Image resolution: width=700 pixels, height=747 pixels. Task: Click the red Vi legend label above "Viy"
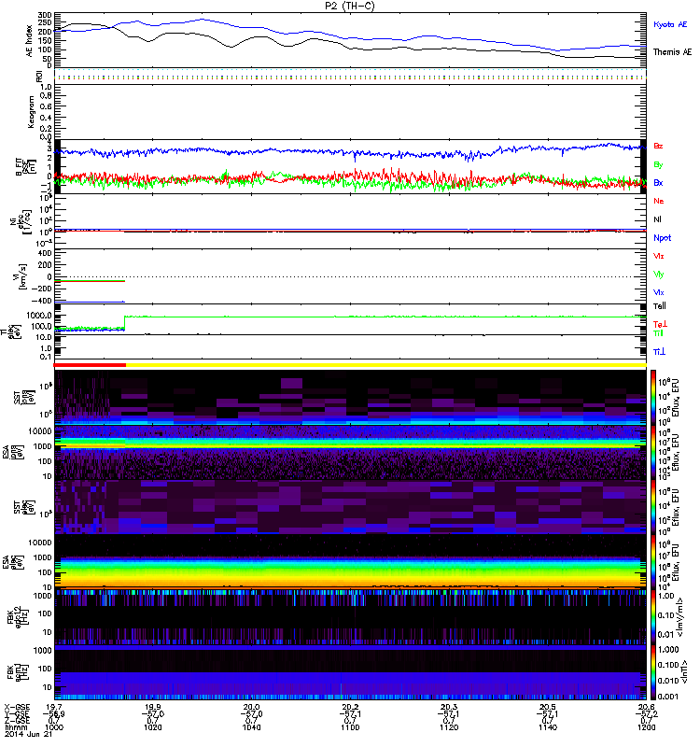tap(659, 256)
